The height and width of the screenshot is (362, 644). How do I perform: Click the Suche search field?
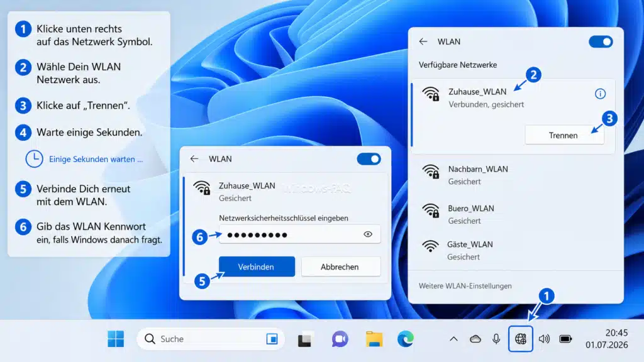tap(210, 339)
